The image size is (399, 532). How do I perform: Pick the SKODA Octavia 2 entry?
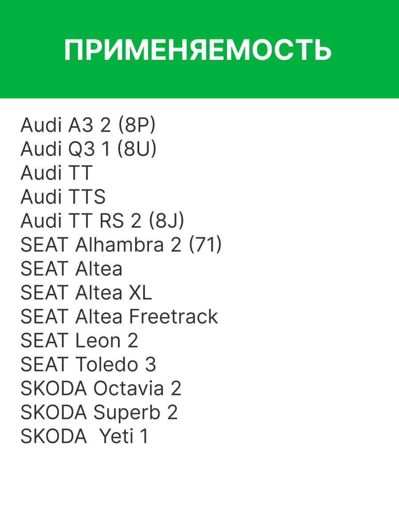[101, 389]
